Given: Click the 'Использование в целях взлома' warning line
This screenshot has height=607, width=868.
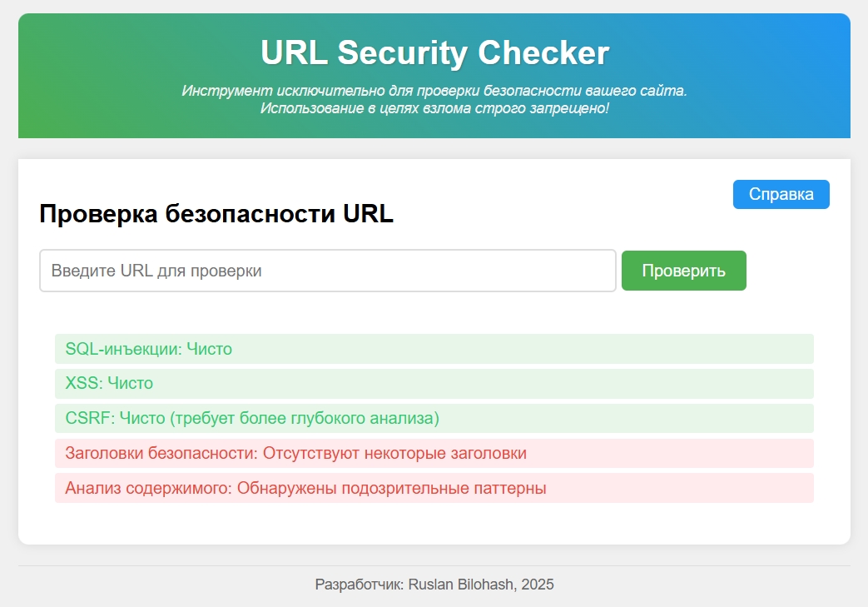Looking at the screenshot, I should (x=434, y=108).
